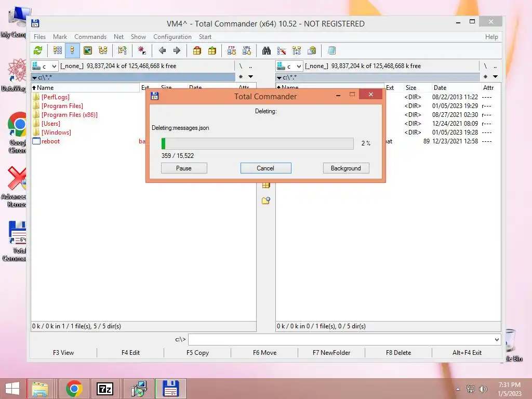
Task: Click the F8 Delete button
Action: (x=398, y=353)
